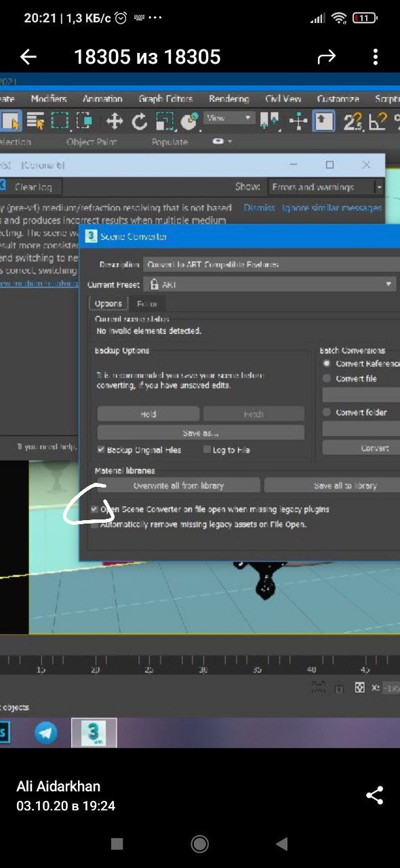Toggle the Angle Snap icon
Image resolution: width=400 pixels, height=868 pixels.
coord(378,121)
